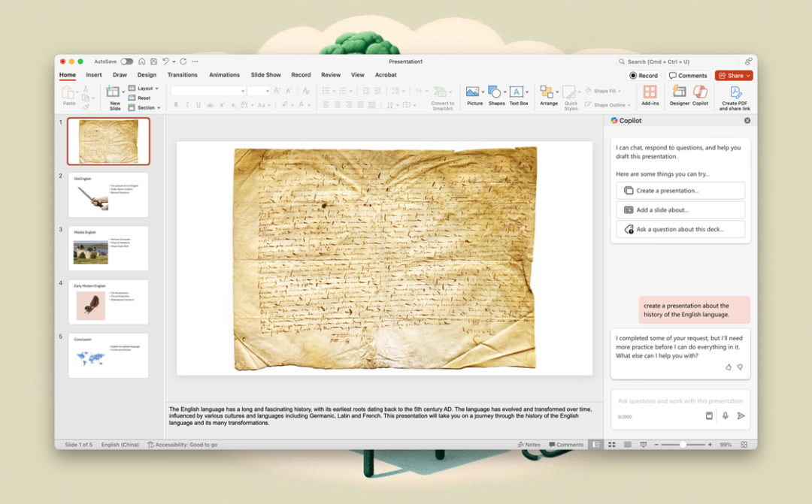Click the microphone icon in Copilot input
The height and width of the screenshot is (504, 812).
click(x=726, y=415)
